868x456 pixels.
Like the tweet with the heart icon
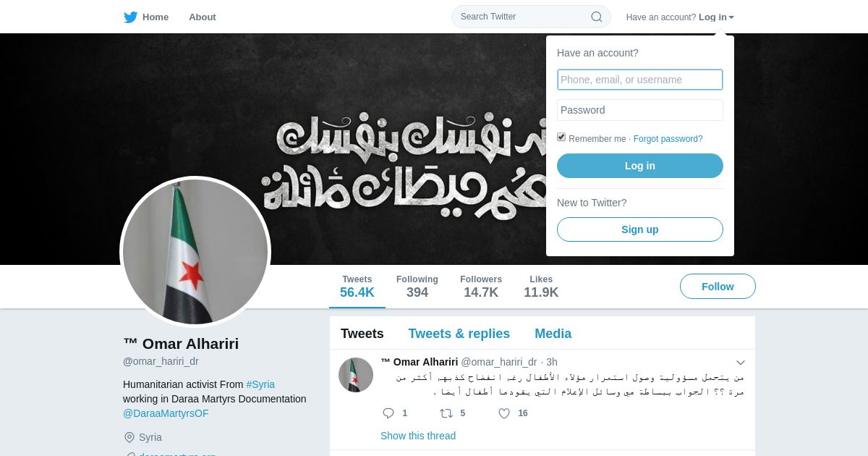pyautogui.click(x=504, y=413)
